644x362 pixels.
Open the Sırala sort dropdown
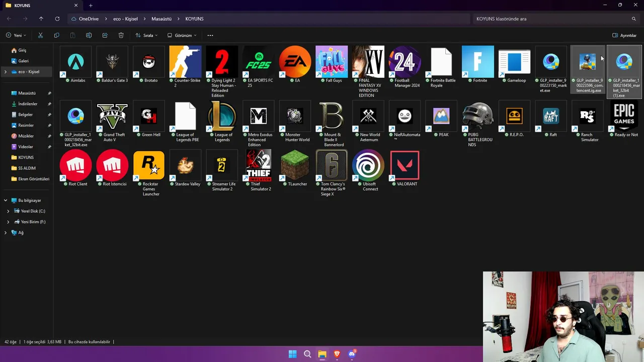[147, 35]
